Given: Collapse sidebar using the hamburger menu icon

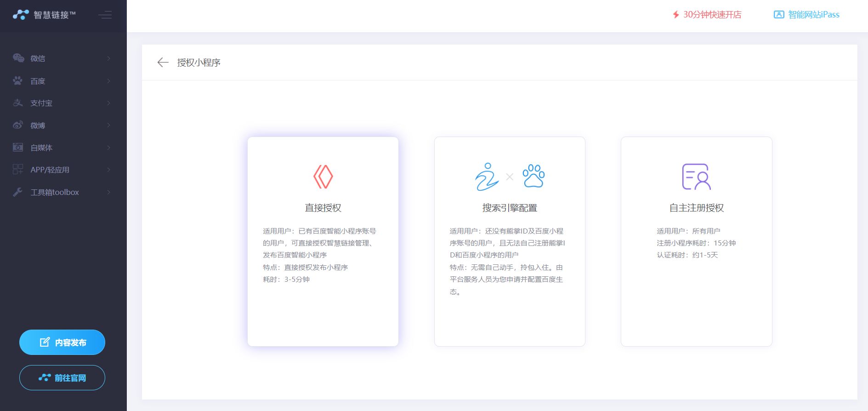Looking at the screenshot, I should pyautogui.click(x=105, y=15).
